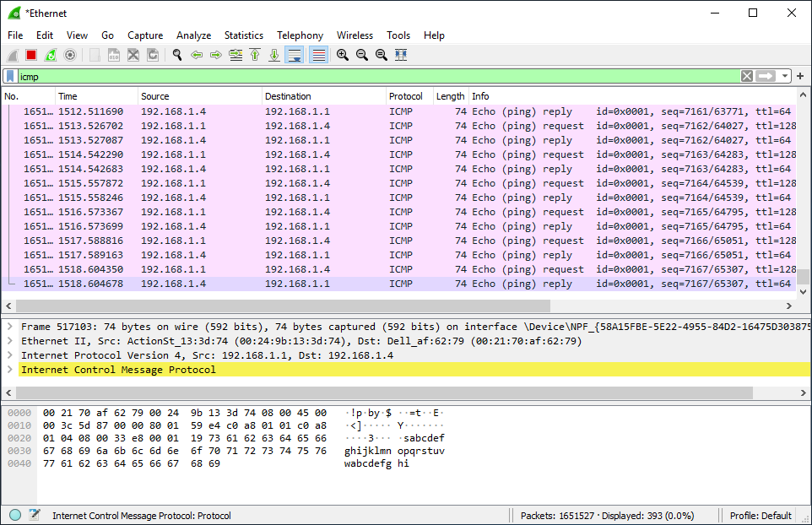Expand Internet Control Message Protocol row
This screenshot has height=525, width=812.
tap(10, 370)
